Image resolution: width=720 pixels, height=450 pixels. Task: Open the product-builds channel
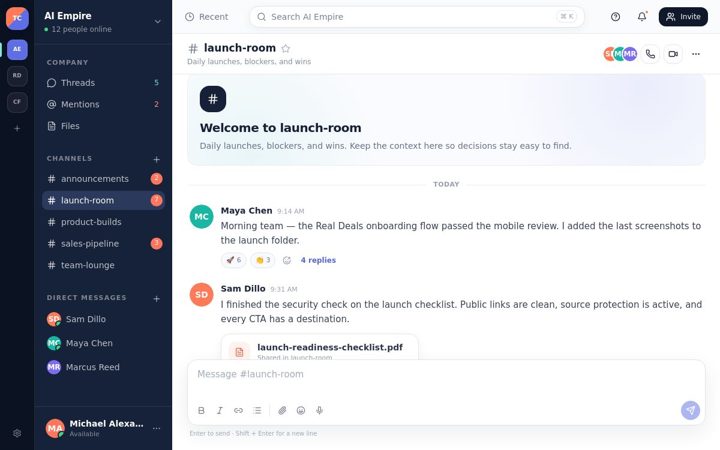pos(103,222)
